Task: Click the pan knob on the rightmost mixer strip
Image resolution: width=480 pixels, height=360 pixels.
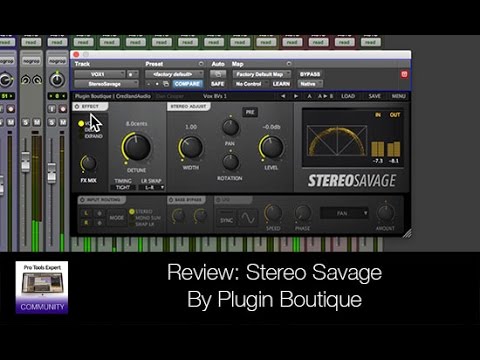Action: point(57,80)
